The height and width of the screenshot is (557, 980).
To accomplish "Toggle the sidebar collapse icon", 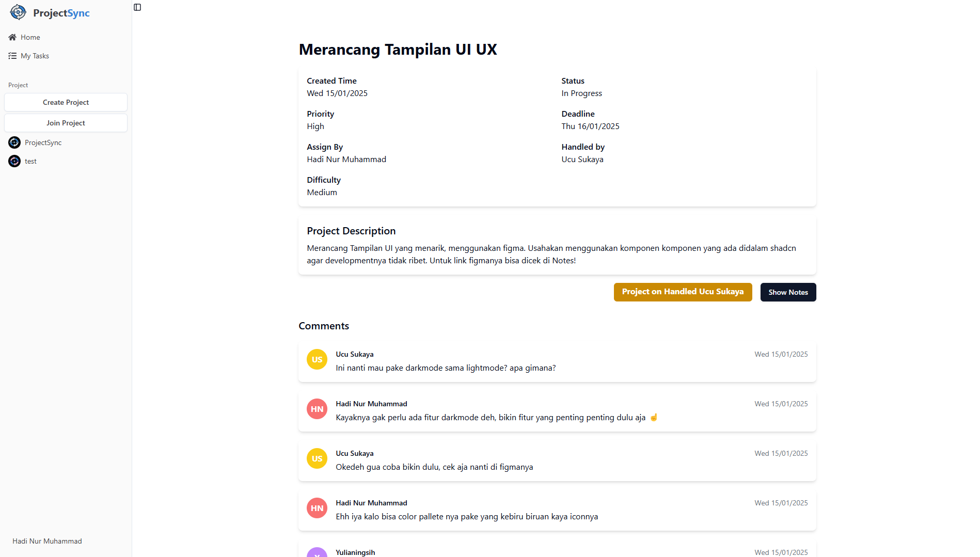I will point(137,7).
